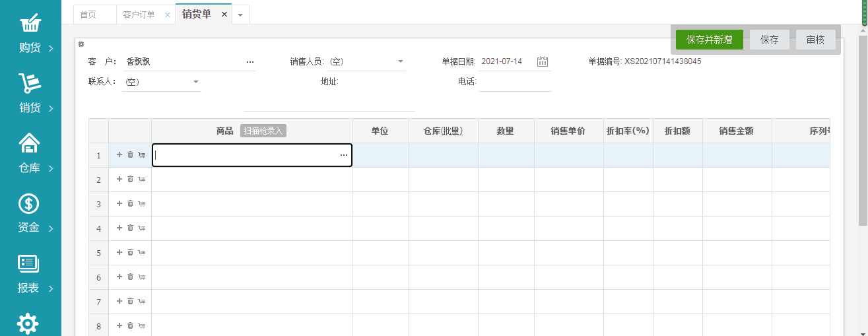This screenshot has width=868, height=336.
Task: Open the settings gear in sidebar
Action: point(28,324)
